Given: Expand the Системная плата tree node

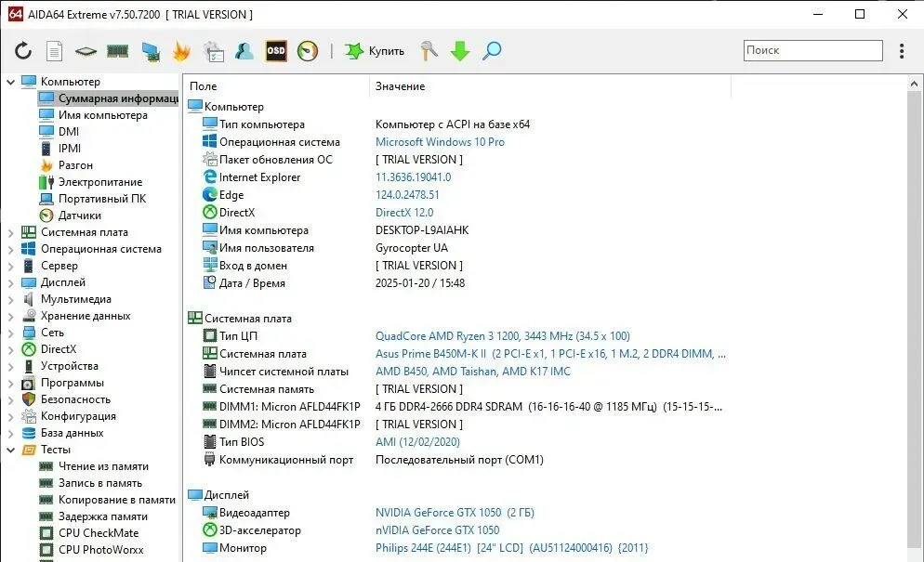Looking at the screenshot, I should coord(11,232).
